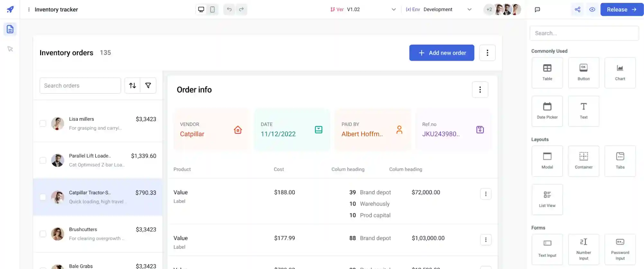Tick the Brushcutters order checkbox

(43, 234)
